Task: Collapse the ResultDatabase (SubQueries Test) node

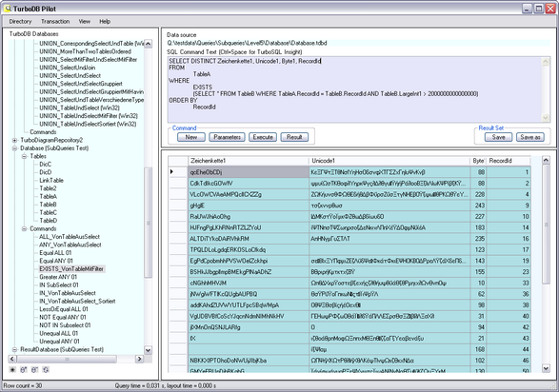Action: [14, 349]
